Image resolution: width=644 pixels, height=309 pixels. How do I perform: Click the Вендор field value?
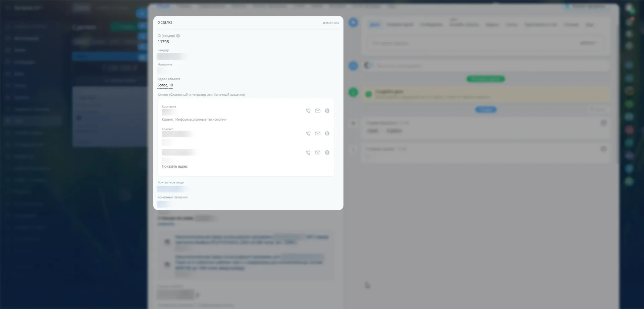(171, 56)
